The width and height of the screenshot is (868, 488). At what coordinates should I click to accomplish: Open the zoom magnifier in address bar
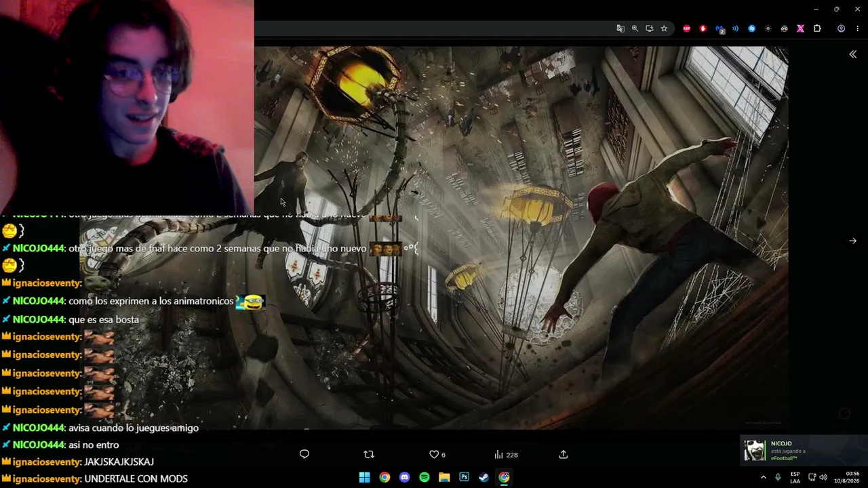tap(635, 28)
